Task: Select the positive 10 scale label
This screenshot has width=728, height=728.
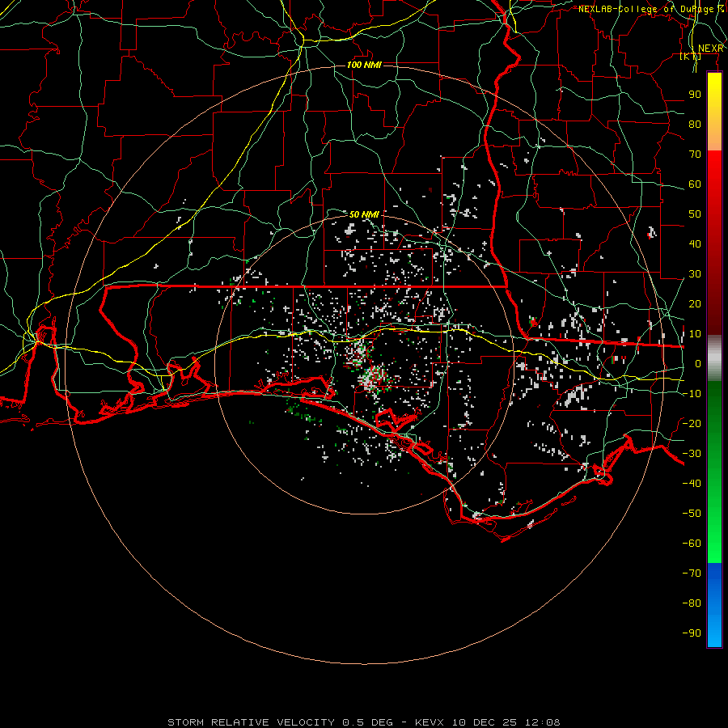Action: coord(695,334)
